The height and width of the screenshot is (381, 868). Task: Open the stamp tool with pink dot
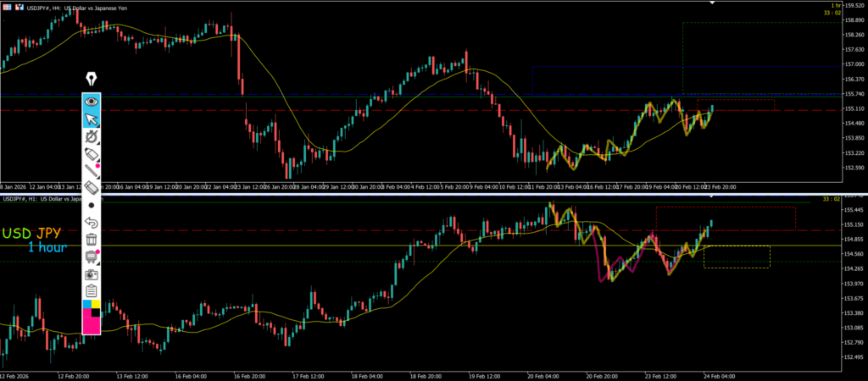92,257
